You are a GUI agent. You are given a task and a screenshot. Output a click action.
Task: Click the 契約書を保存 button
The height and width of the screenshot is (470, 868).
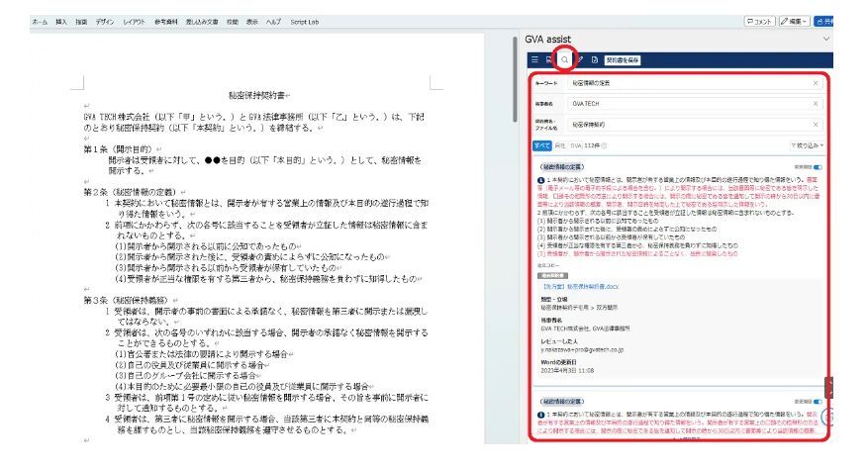tap(623, 59)
